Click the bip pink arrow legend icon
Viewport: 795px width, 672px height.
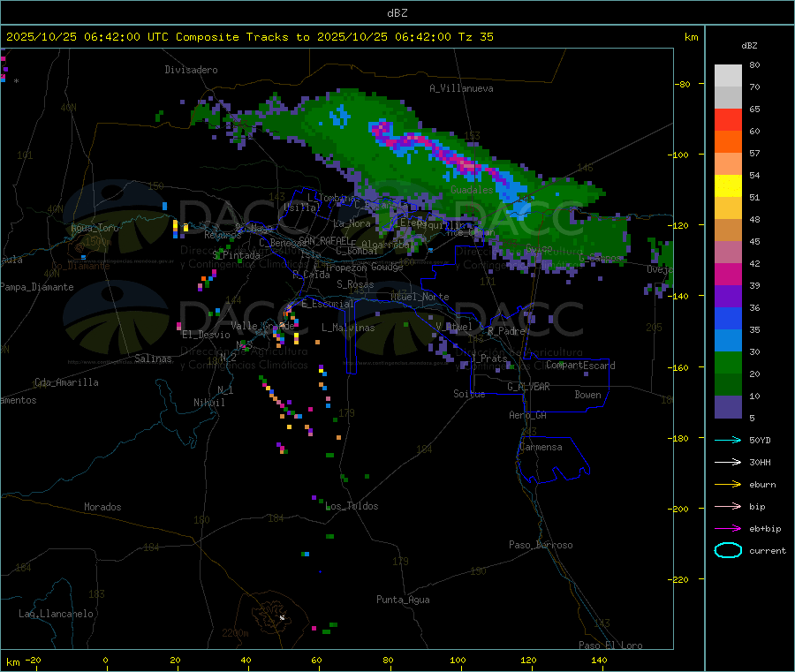728,506
